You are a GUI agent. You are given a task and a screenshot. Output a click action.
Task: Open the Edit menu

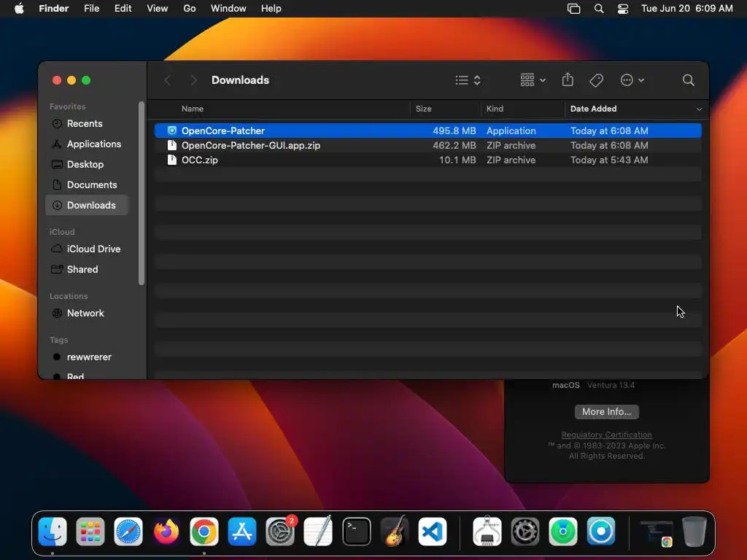click(x=123, y=9)
